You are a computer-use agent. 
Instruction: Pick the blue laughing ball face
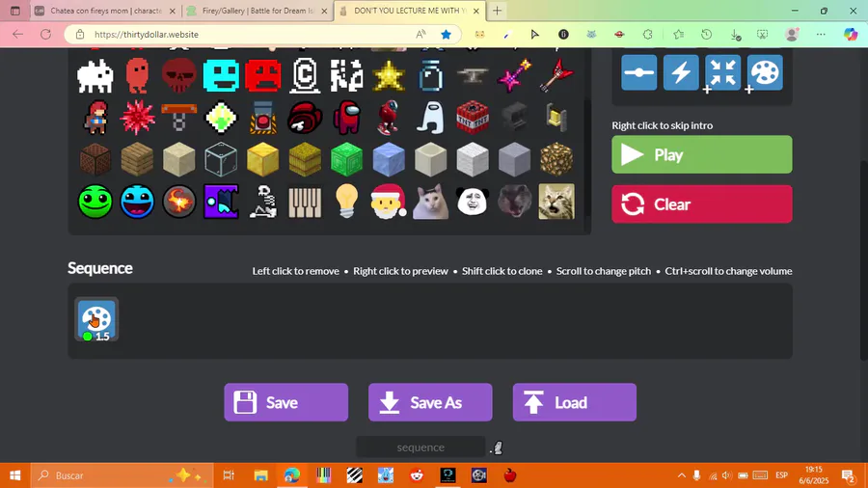[x=137, y=202]
